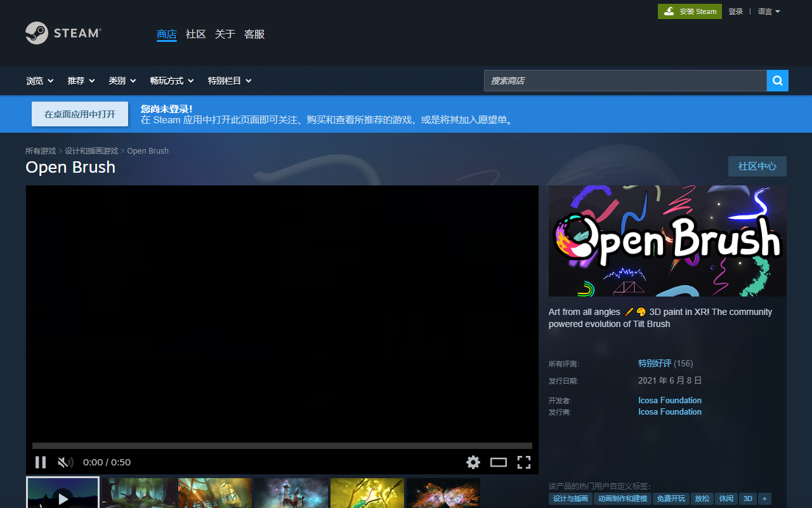Screen dimensions: 812x508
Task: Click the Open Brush page title
Action: point(70,167)
